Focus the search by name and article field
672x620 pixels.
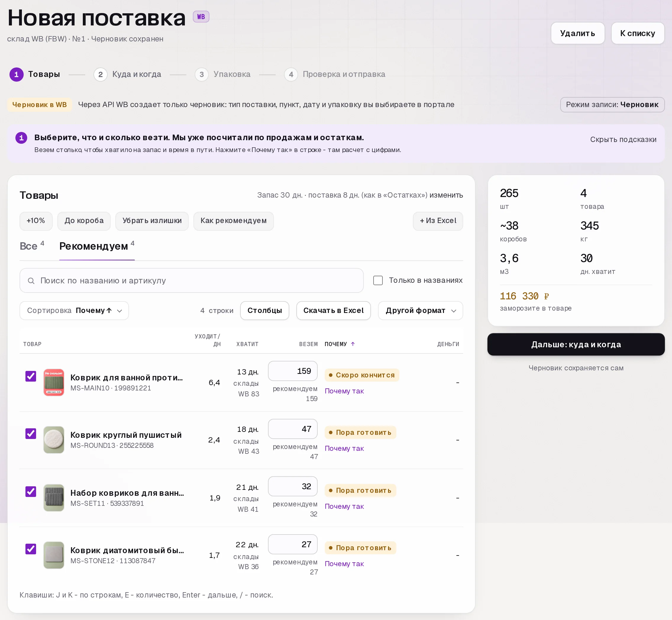(x=192, y=280)
